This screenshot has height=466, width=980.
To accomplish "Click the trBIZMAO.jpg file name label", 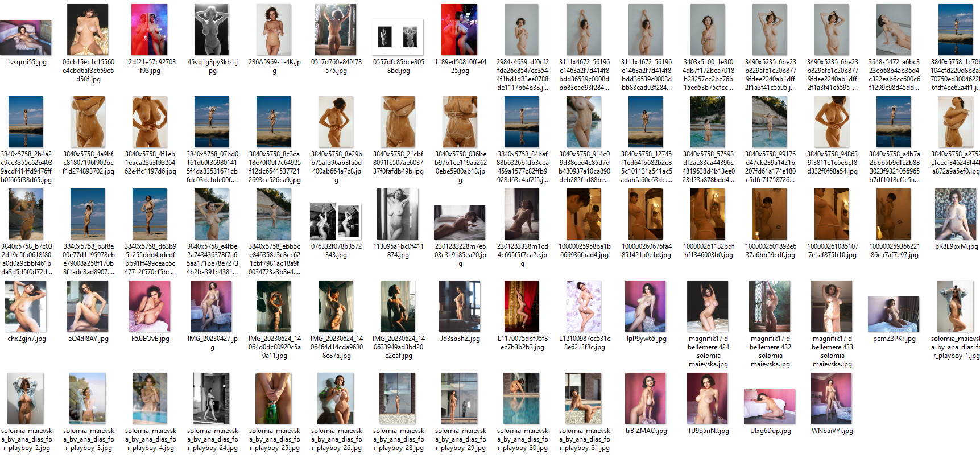I will tap(646, 431).
